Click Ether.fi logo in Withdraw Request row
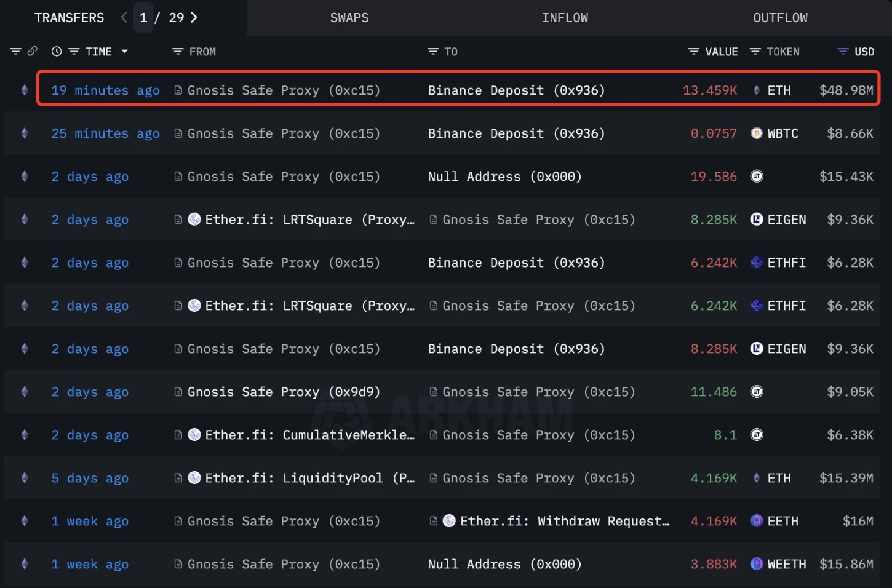The width and height of the screenshot is (892, 588). (450, 521)
